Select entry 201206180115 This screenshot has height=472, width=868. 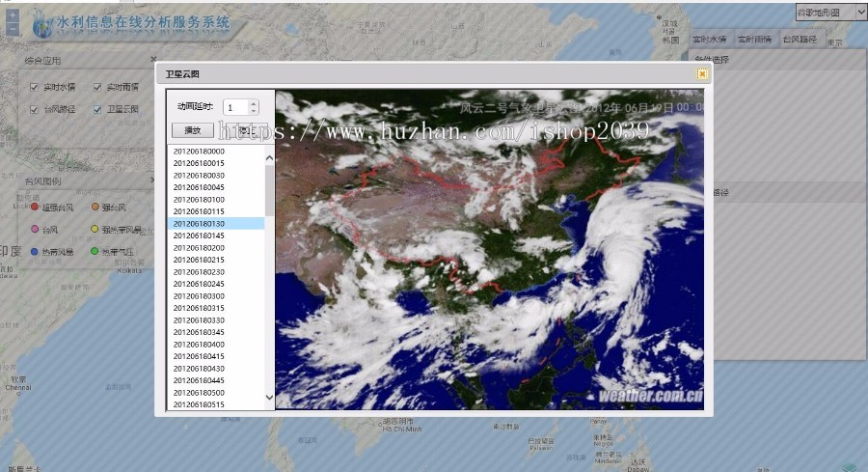pyautogui.click(x=216, y=211)
